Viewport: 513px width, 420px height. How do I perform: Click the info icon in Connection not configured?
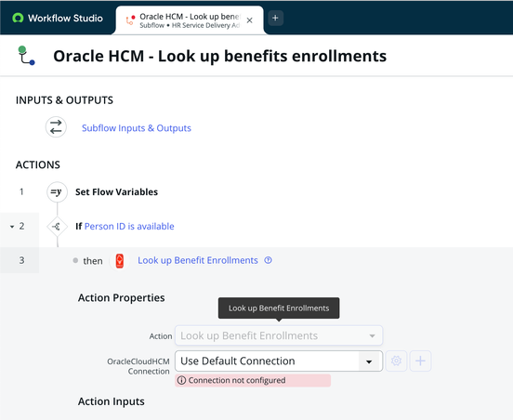pos(181,380)
